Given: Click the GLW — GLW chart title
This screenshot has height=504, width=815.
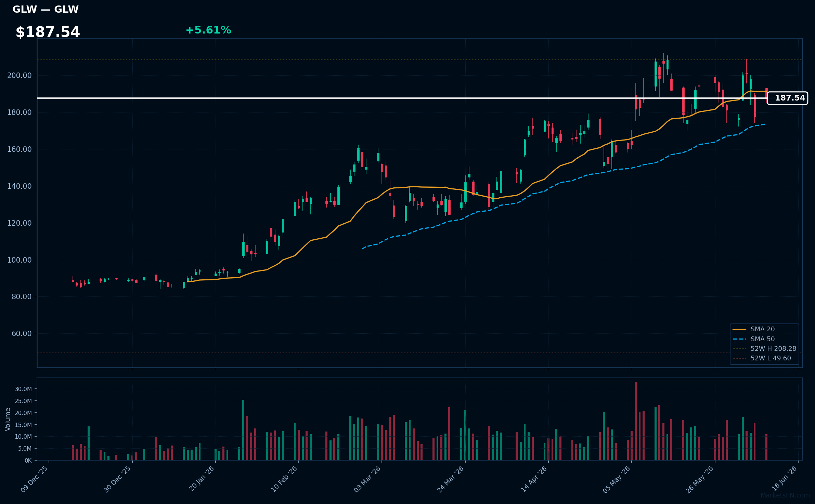Looking at the screenshot, I should click(x=46, y=9).
